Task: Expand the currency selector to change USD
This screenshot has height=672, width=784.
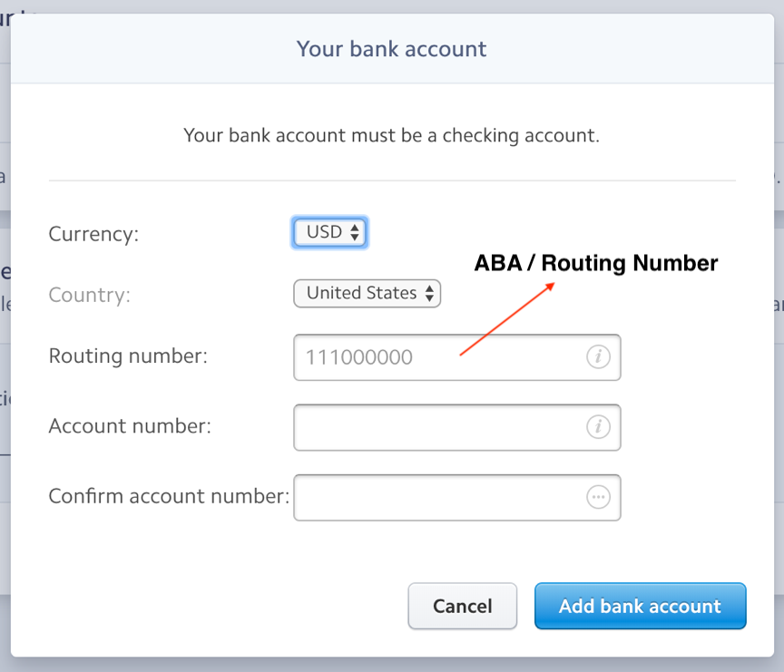Action: (329, 232)
